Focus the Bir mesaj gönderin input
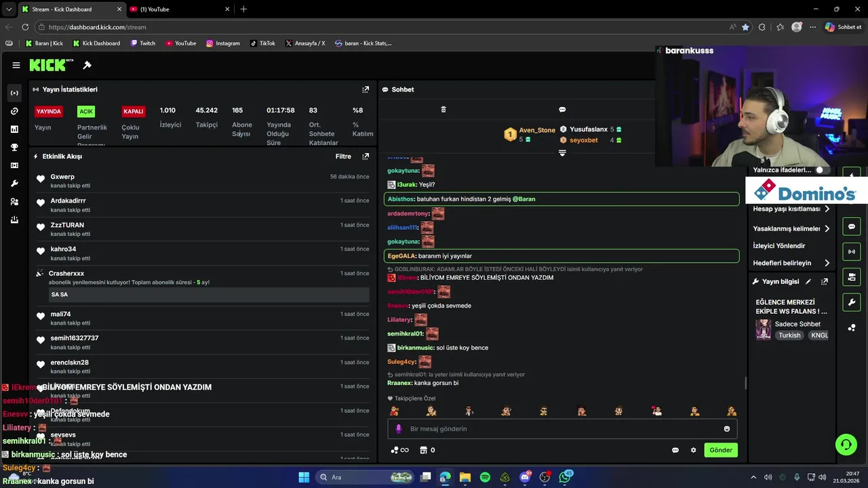The width and height of the screenshot is (868, 488). (x=562, y=429)
